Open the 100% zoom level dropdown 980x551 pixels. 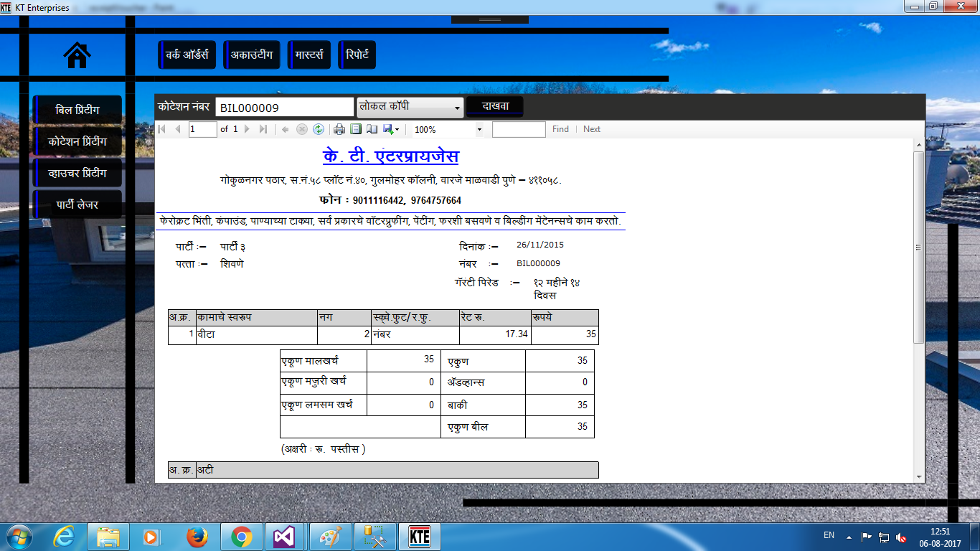479,130
